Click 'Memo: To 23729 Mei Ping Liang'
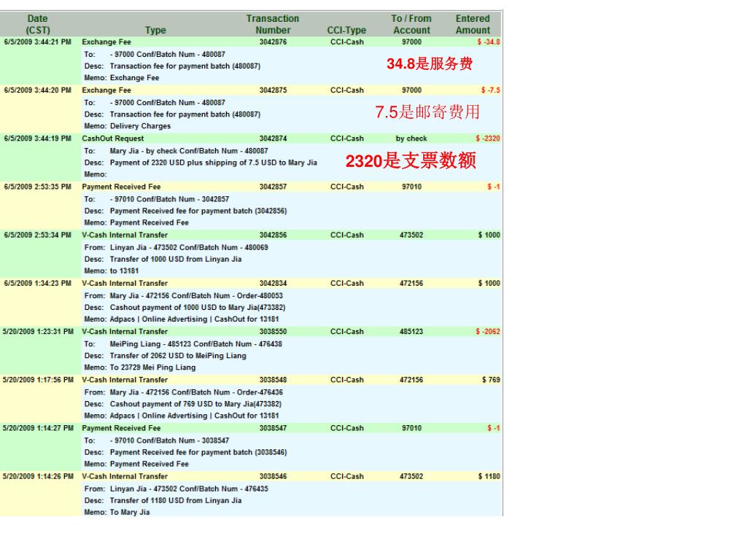The image size is (747, 560). (x=139, y=367)
